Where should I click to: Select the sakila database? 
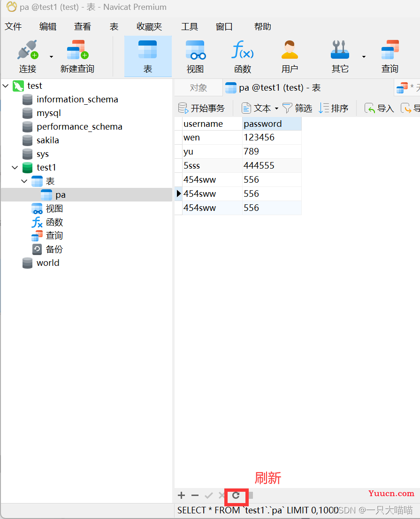(x=47, y=140)
